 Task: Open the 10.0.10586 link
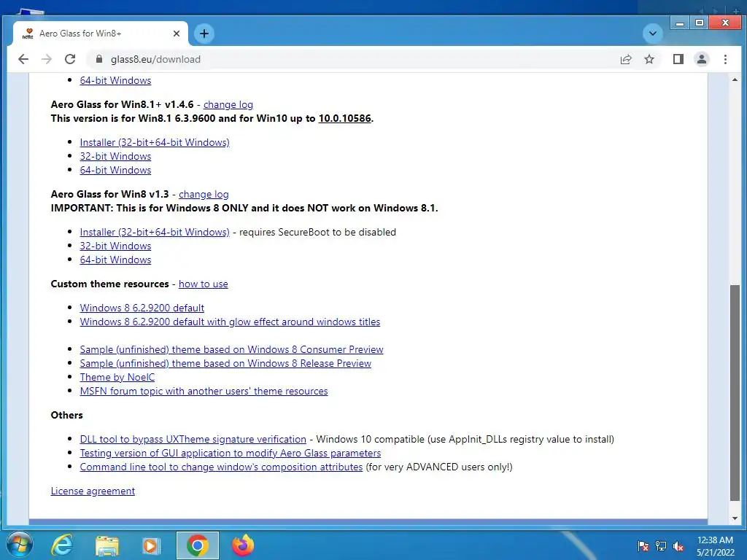[344, 119]
